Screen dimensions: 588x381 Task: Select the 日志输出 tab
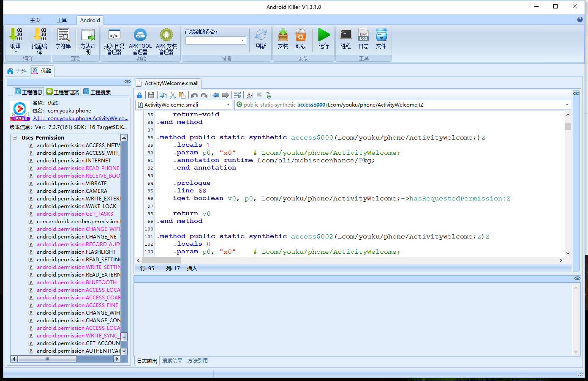[x=147, y=361]
